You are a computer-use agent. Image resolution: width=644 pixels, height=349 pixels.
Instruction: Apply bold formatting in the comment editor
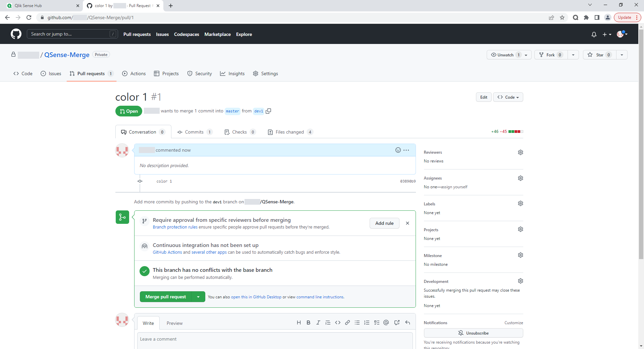308,322
